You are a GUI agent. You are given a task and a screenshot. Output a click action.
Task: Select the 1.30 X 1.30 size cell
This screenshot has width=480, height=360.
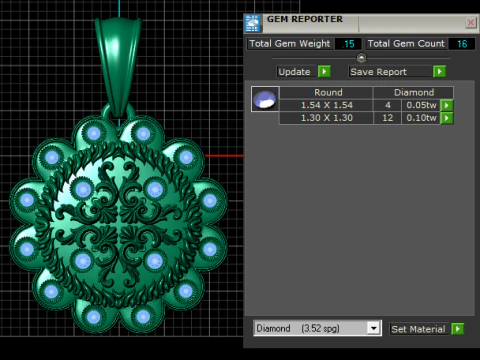(x=326, y=118)
